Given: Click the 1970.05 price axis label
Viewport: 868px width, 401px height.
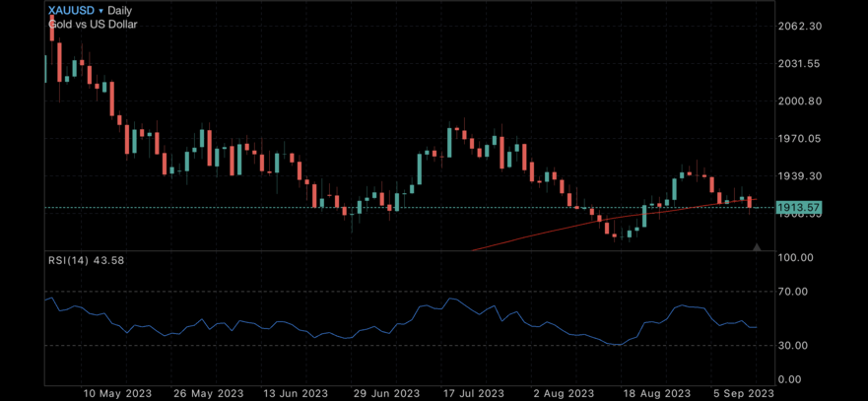Looking at the screenshot, I should pos(799,139).
